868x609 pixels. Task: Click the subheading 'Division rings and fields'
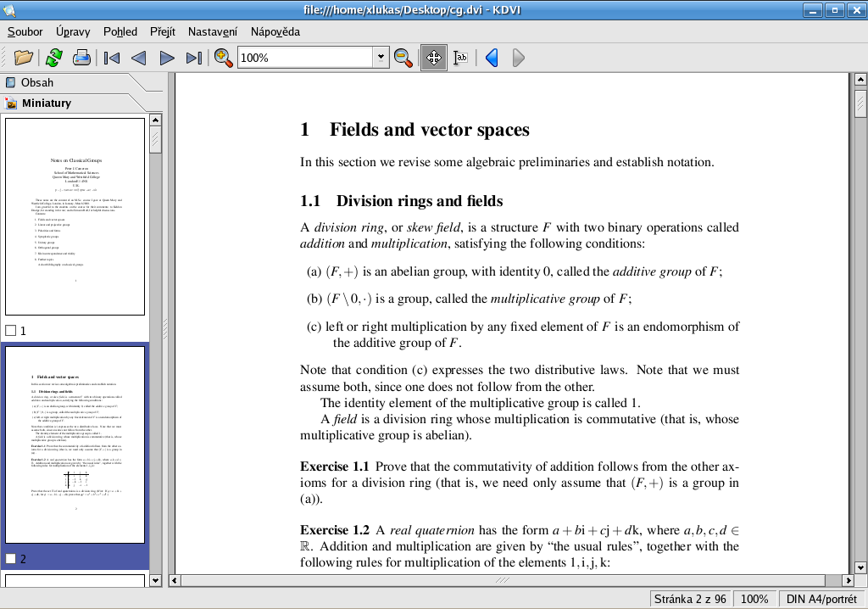point(420,201)
